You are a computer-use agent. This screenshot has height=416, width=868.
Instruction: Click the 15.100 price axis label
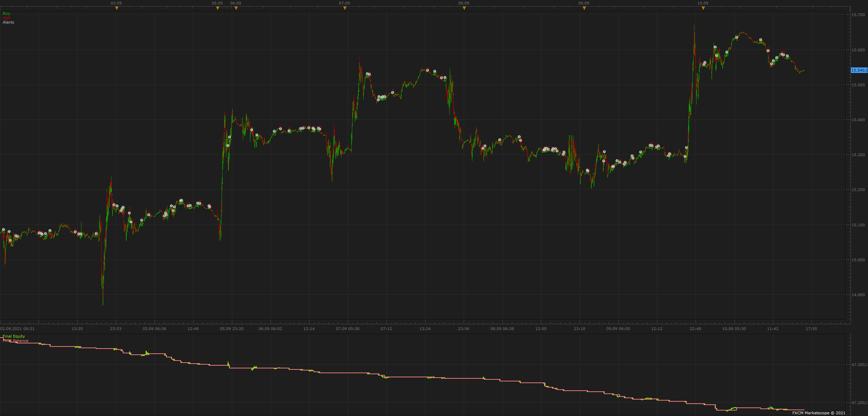pyautogui.click(x=858, y=225)
